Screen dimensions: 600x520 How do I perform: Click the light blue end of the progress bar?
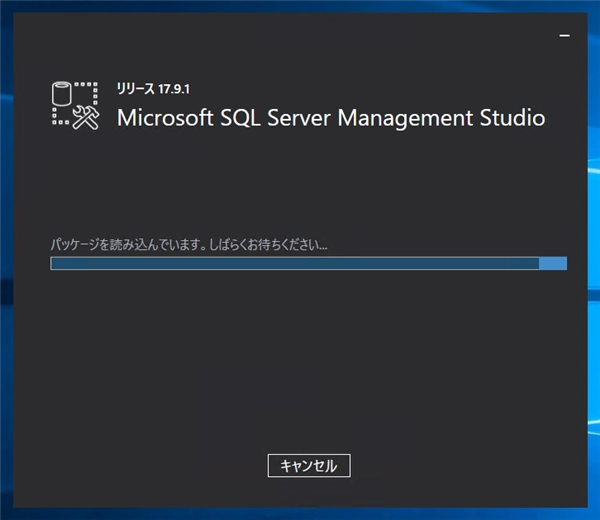click(553, 263)
